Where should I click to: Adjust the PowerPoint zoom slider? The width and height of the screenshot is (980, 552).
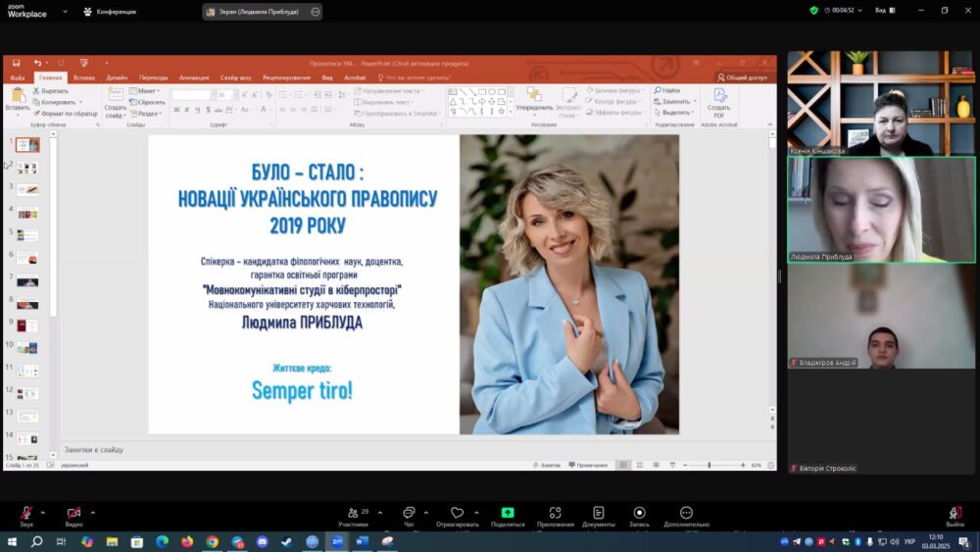[710, 465]
